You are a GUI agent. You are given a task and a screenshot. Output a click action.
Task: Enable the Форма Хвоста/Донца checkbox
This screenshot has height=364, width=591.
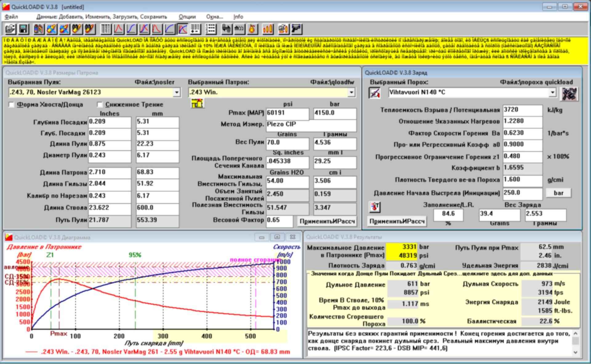click(x=11, y=105)
